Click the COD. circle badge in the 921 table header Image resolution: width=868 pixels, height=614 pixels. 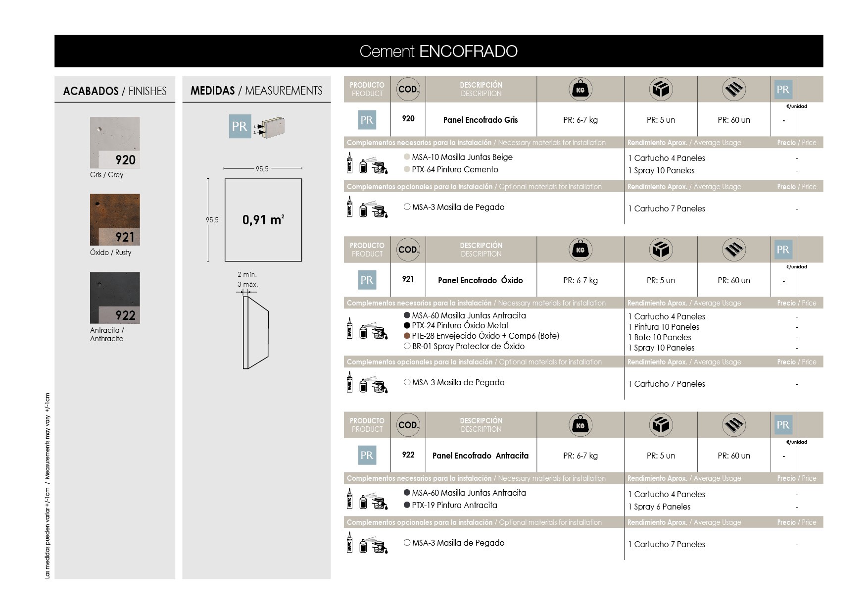coord(408,250)
